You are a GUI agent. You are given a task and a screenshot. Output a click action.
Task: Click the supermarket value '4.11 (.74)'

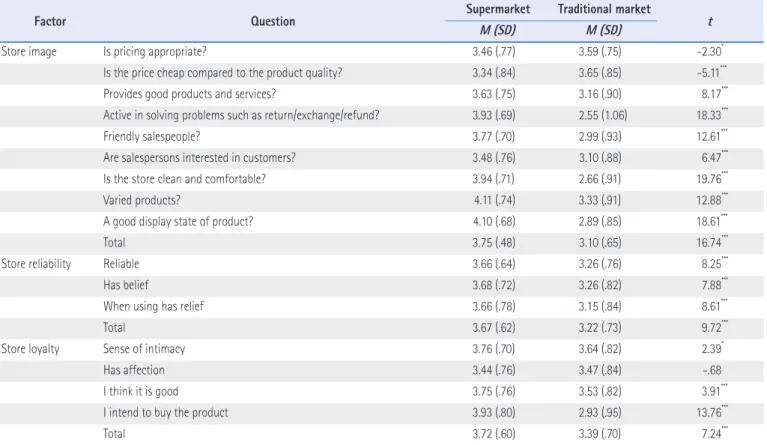pos(494,200)
